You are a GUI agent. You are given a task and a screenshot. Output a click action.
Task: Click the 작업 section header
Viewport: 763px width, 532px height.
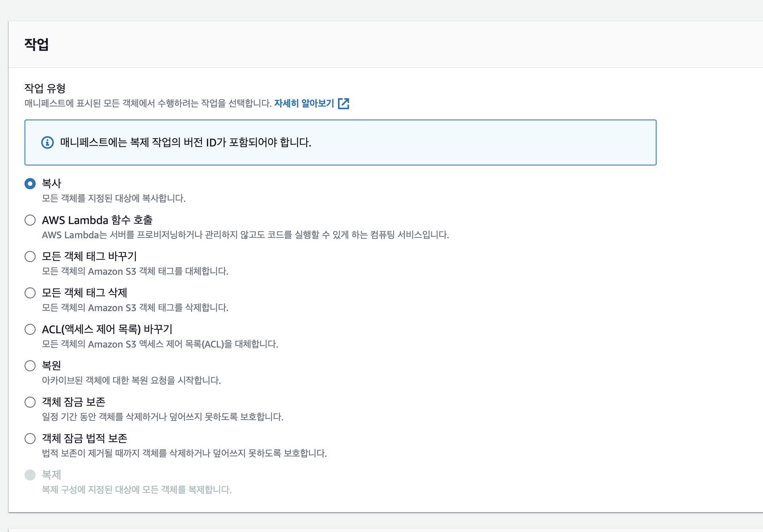pyautogui.click(x=36, y=44)
